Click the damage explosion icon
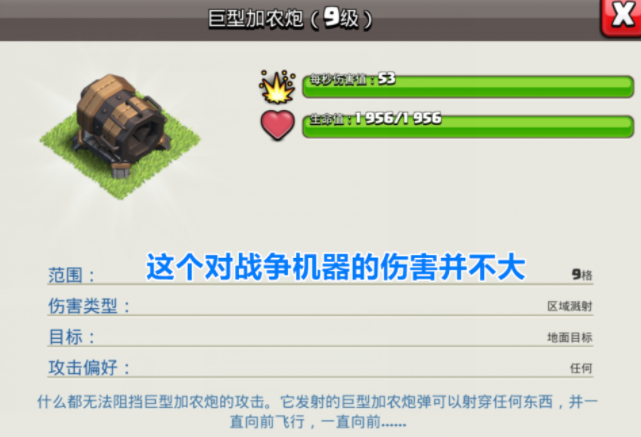 (277, 87)
